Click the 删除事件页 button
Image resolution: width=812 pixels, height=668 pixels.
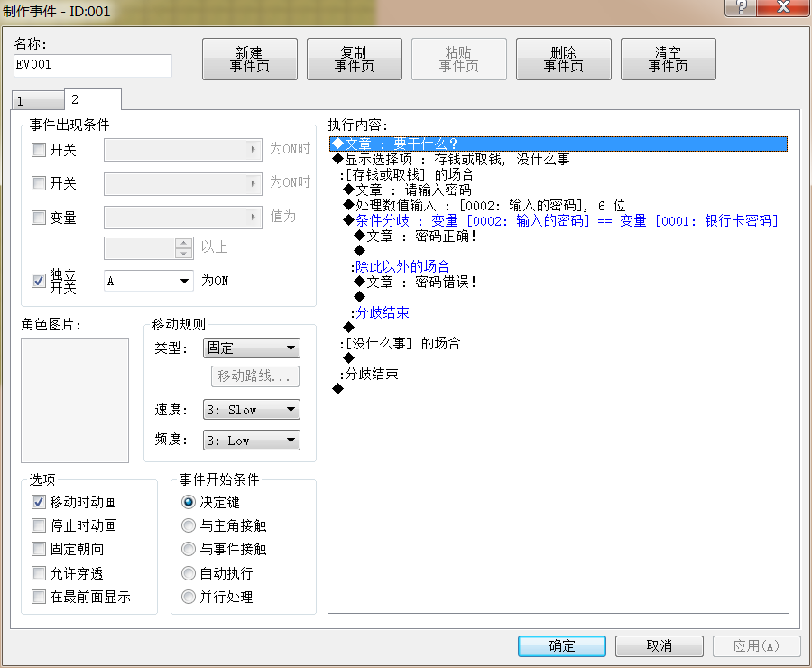pyautogui.click(x=563, y=59)
